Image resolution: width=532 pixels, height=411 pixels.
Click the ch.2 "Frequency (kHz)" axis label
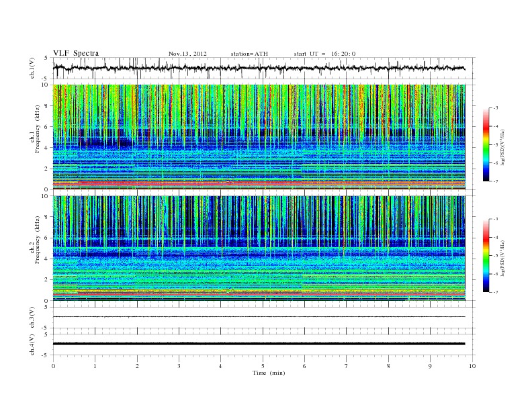click(38, 240)
